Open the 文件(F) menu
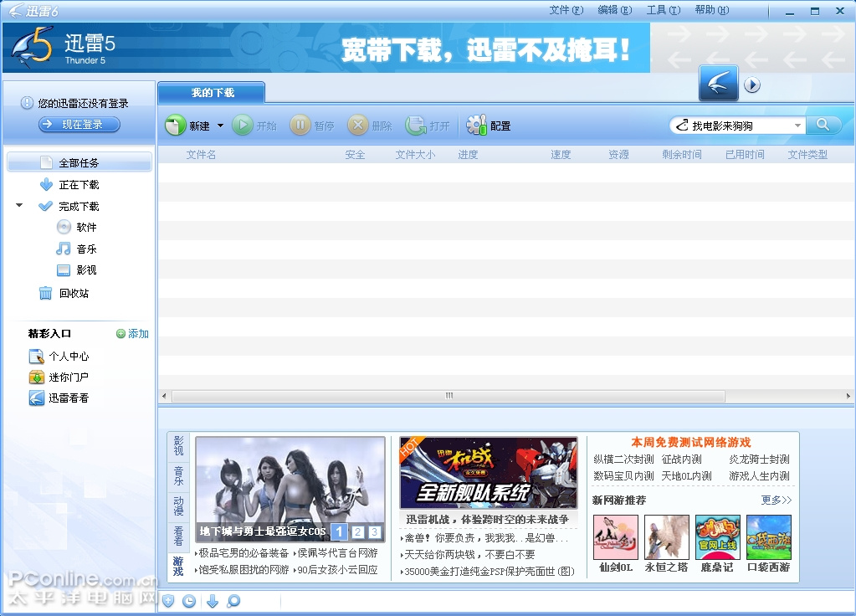 (x=566, y=10)
